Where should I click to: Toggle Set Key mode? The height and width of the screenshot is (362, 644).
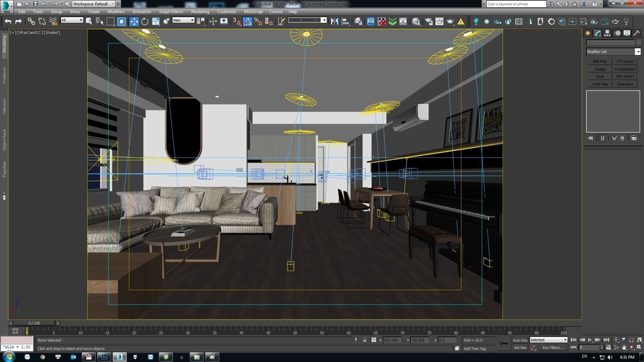pyautogui.click(x=520, y=348)
